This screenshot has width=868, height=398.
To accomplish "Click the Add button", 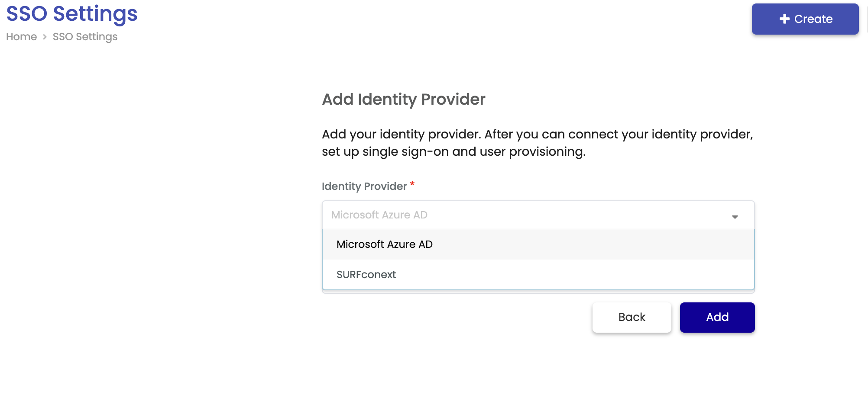I will click(x=717, y=317).
